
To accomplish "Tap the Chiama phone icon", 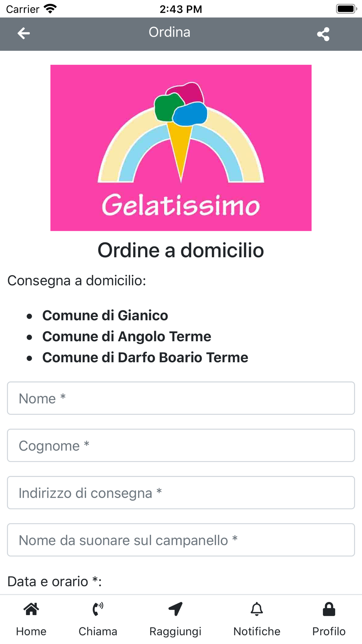I will point(98,609).
